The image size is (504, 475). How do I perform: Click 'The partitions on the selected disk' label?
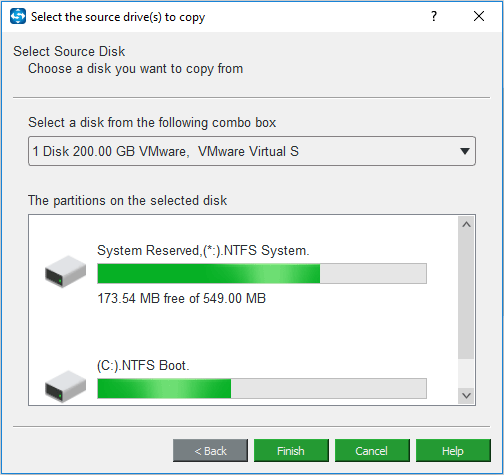click(x=127, y=200)
